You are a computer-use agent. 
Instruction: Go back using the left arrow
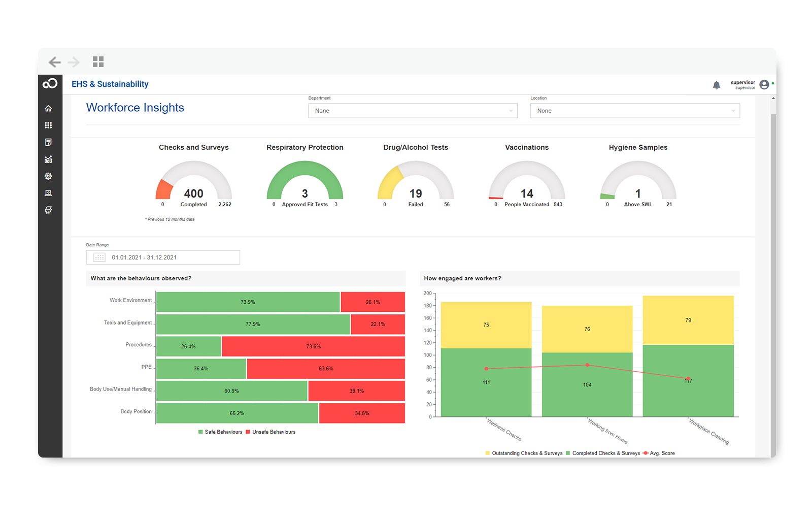[x=54, y=62]
